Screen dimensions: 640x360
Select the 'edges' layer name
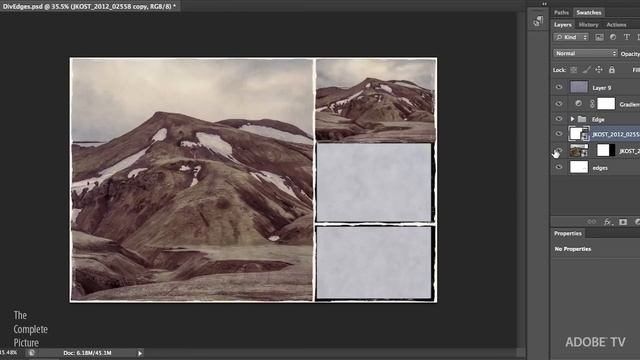pyautogui.click(x=600, y=168)
